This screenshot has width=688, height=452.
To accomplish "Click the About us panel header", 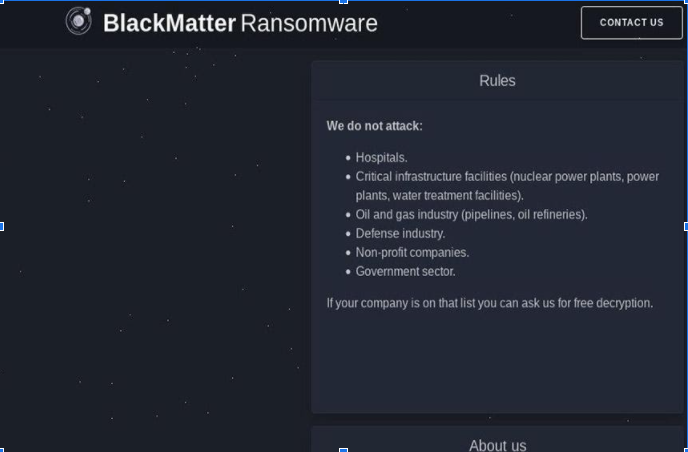I will pyautogui.click(x=497, y=445).
